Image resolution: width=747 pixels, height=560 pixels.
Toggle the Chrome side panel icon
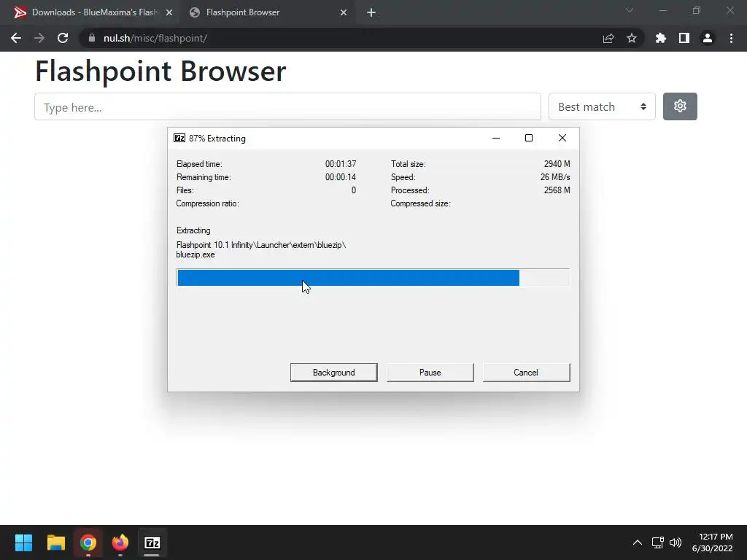point(684,38)
